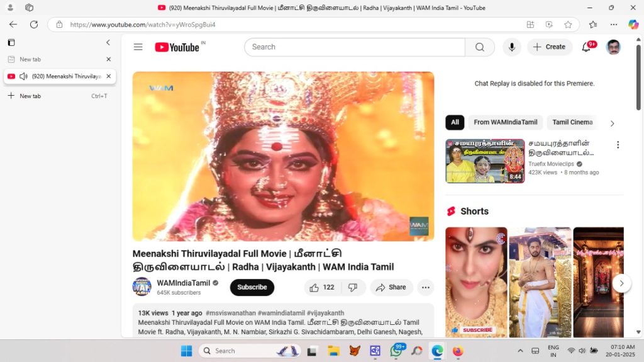644x362 pixels.
Task: Open WhatsApp from the taskbar
Action: click(x=396, y=351)
